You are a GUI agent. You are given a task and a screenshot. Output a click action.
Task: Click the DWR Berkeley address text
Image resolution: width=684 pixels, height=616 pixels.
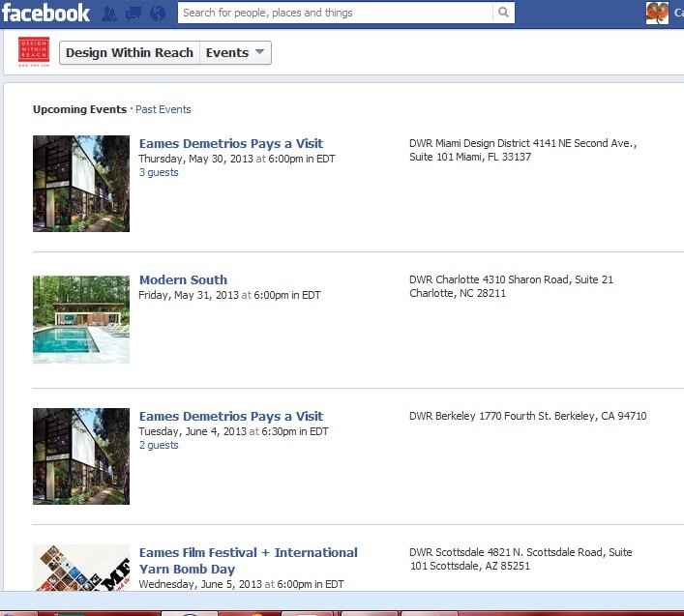coord(528,416)
